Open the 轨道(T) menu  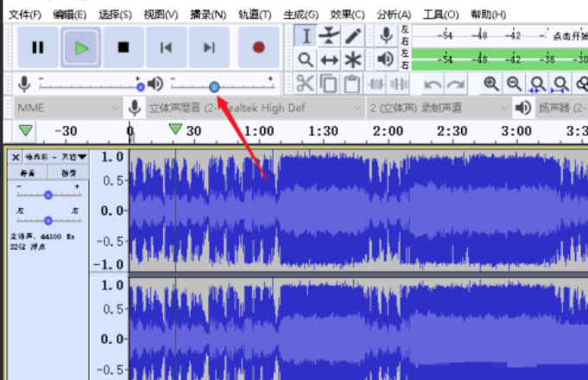point(255,15)
